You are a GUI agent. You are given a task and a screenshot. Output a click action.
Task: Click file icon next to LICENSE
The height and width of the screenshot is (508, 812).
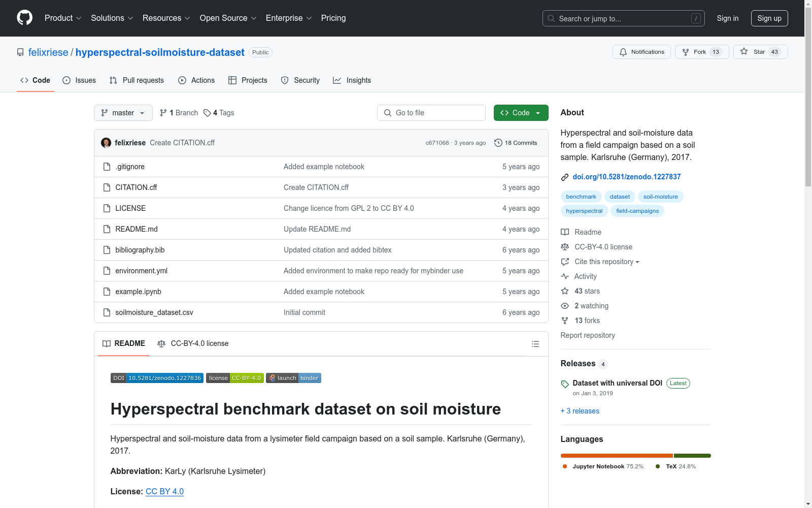point(107,208)
